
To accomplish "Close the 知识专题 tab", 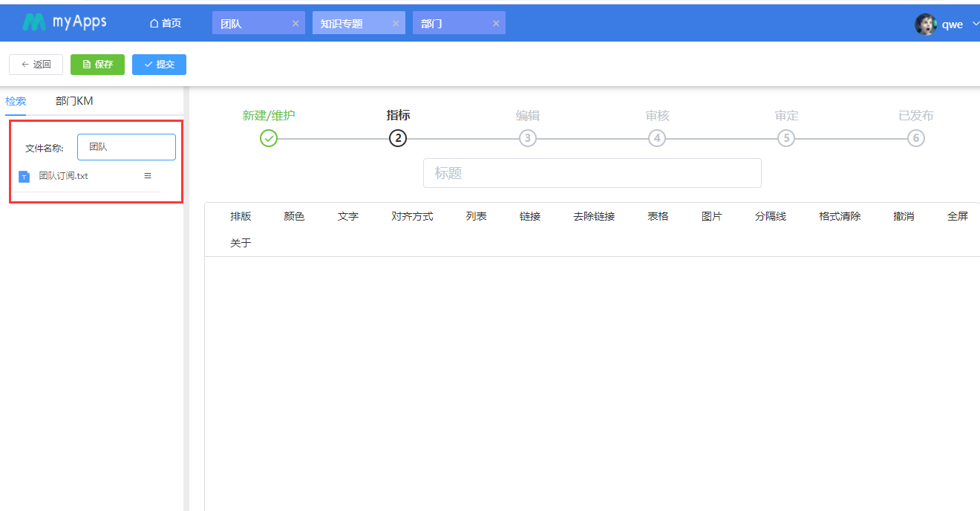I will click(x=396, y=23).
